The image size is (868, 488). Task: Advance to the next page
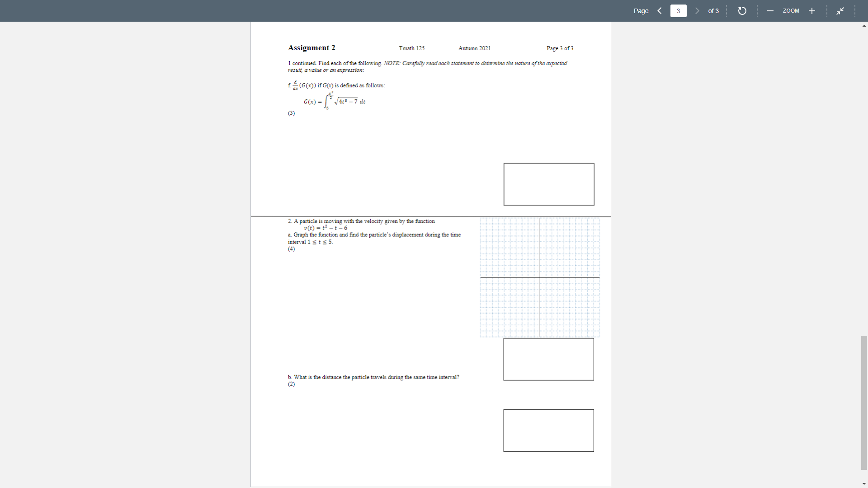click(x=697, y=10)
